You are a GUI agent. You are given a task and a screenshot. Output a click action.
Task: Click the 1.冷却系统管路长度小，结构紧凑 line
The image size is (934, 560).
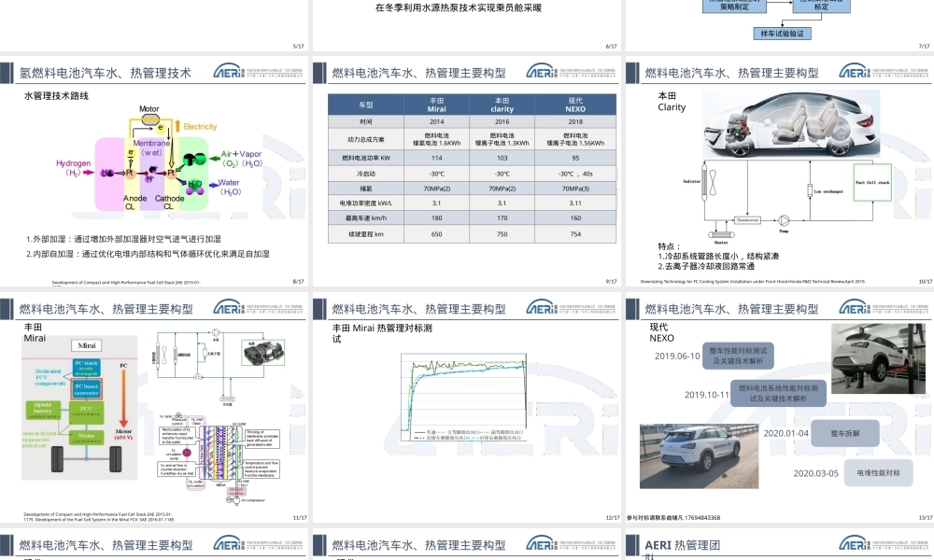(x=718, y=256)
